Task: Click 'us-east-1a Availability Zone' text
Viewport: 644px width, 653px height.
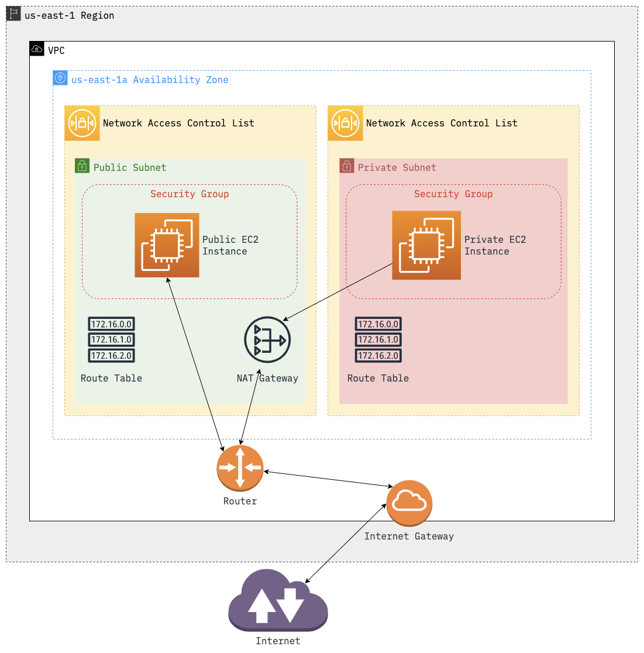Action: [150, 80]
